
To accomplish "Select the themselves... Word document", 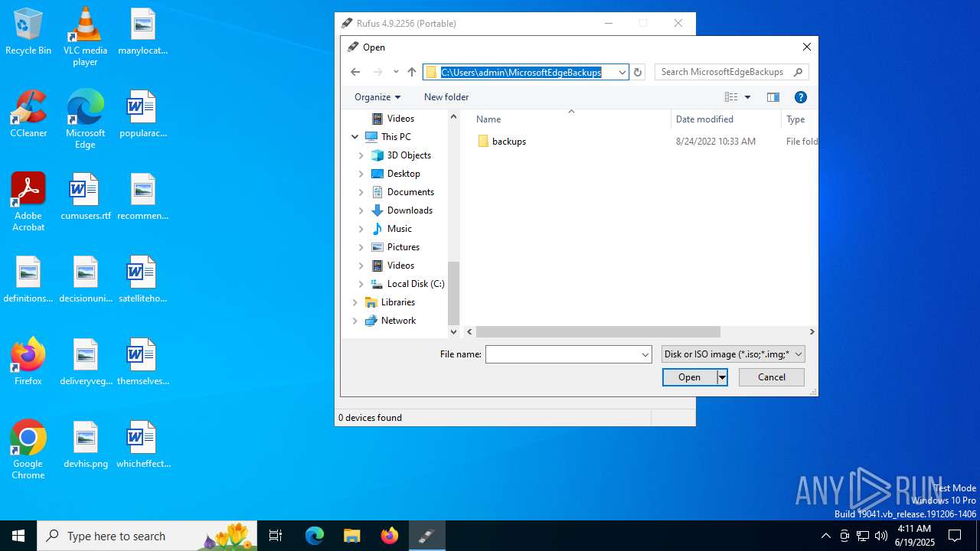I will click(143, 363).
